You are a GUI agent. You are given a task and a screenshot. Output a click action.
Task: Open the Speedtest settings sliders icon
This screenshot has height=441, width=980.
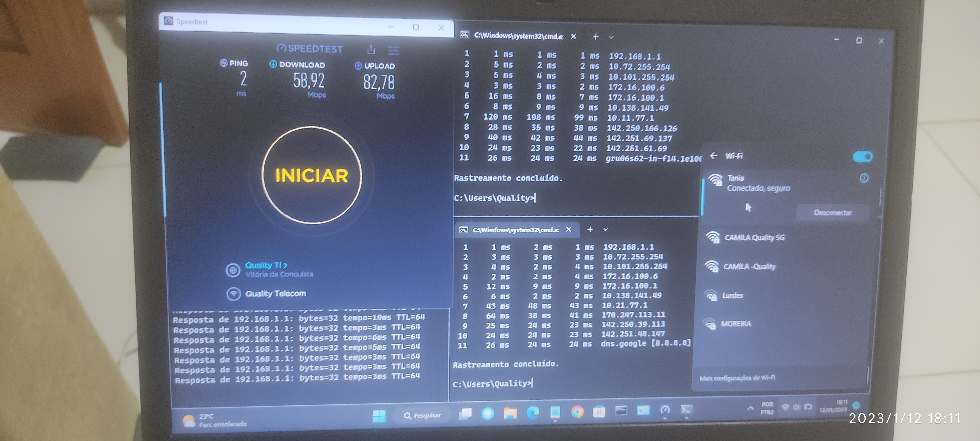pos(393,50)
